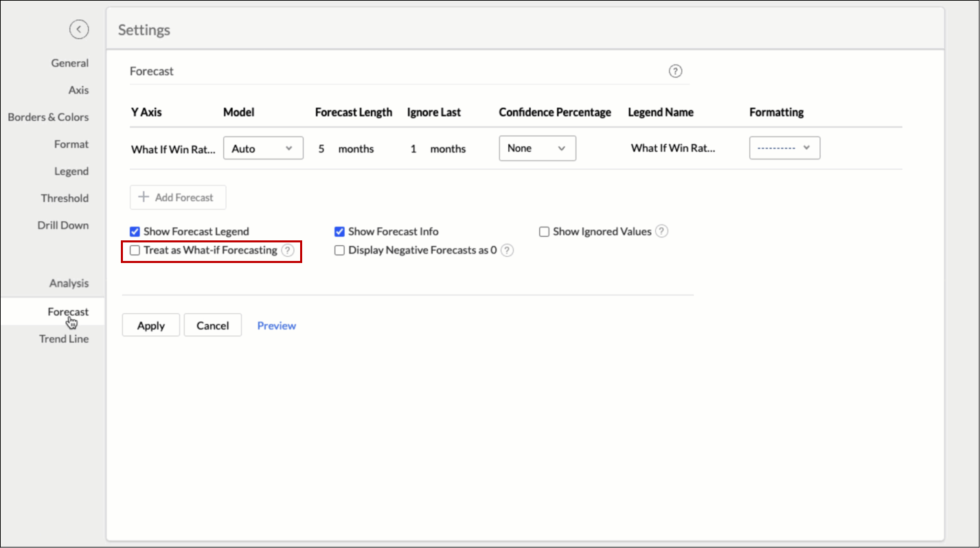Open the Forecast section help icon
This screenshot has width=980, height=548.
point(675,71)
